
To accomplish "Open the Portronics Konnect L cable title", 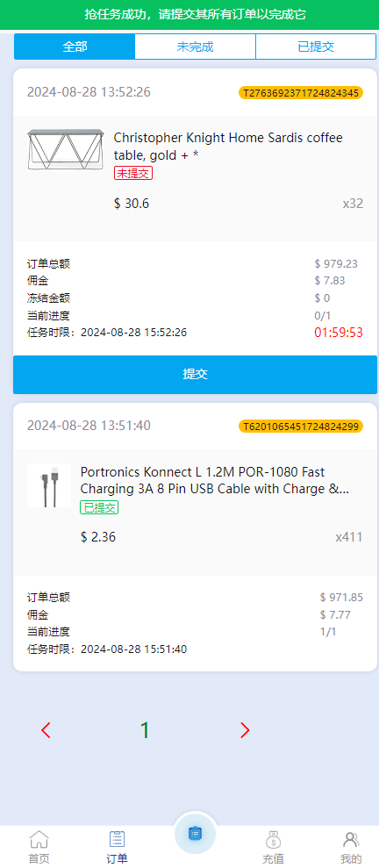I will [x=215, y=480].
